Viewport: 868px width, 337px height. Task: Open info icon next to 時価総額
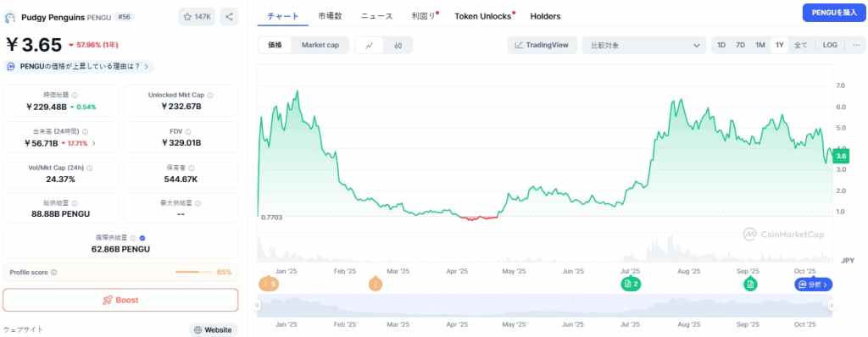click(x=75, y=95)
